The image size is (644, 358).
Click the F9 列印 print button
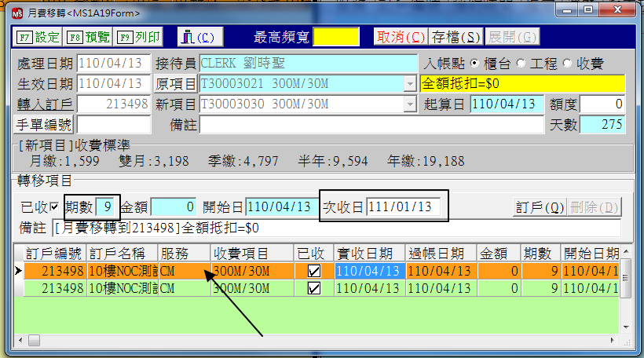tap(139, 37)
